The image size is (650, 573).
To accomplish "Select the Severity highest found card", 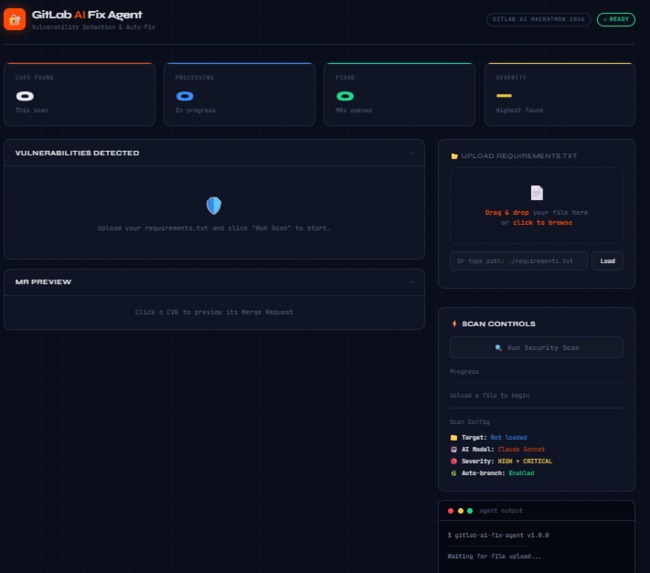I will click(560, 94).
